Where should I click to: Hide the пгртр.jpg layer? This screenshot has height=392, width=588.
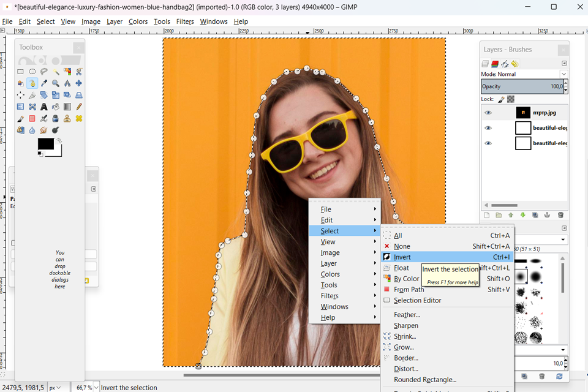click(488, 113)
